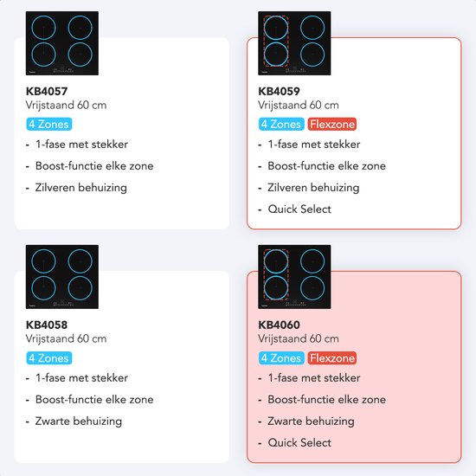This screenshot has width=476, height=476.
Task: Click the KB4058 model title
Action: [x=47, y=325]
